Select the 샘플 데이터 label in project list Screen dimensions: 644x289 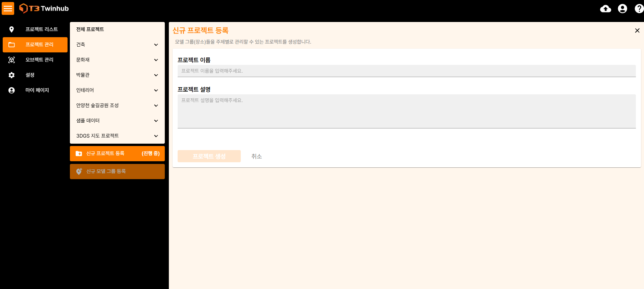[x=88, y=121]
